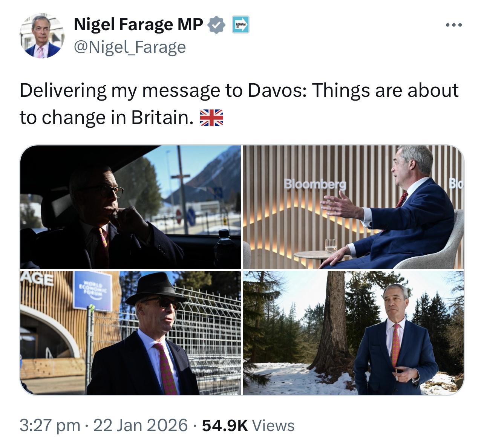
Task: Open the display name Nigel Farage MP
Action: click(138, 25)
